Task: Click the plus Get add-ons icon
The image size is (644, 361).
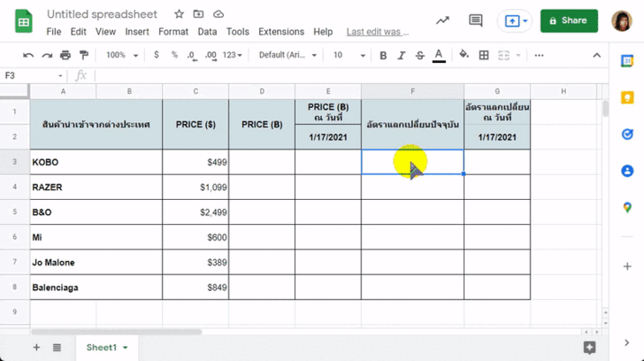Action: pos(626,266)
